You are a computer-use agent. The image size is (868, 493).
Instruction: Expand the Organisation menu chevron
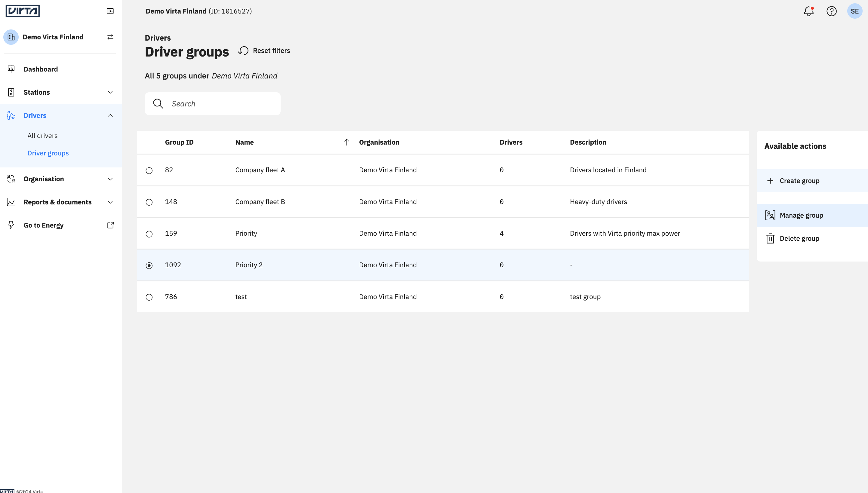point(110,179)
